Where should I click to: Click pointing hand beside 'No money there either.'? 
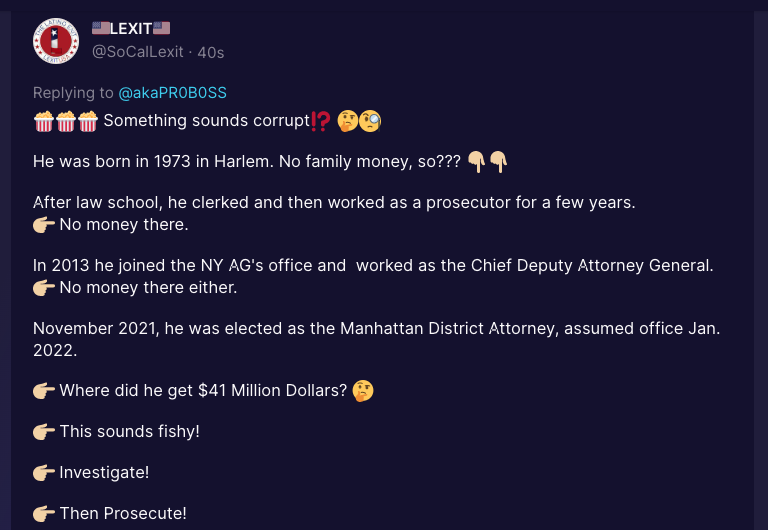point(44,288)
